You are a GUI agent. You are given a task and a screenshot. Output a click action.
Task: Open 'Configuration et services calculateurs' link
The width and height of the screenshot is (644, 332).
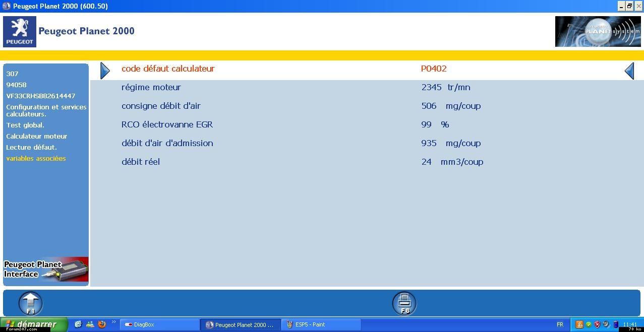[46, 110]
